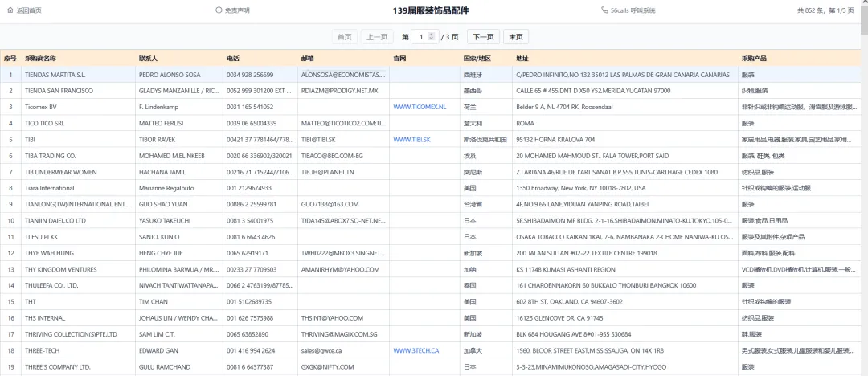Open the WWW.3TECH.CA website link
This screenshot has height=376, width=868.
click(416, 351)
